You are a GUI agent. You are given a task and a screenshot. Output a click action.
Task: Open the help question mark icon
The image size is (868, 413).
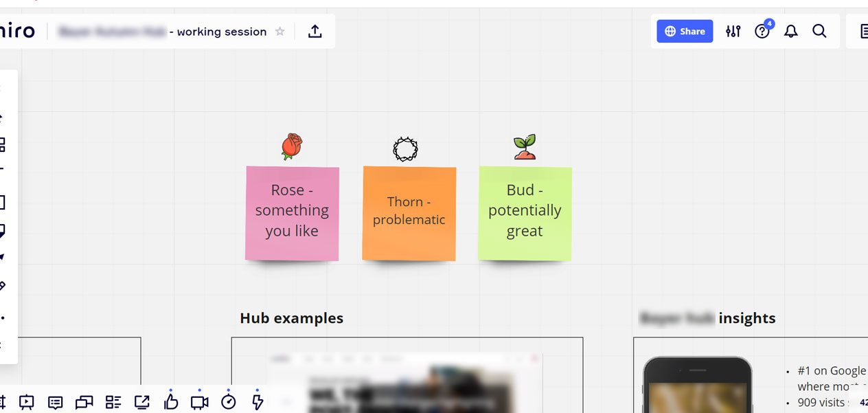pos(762,32)
